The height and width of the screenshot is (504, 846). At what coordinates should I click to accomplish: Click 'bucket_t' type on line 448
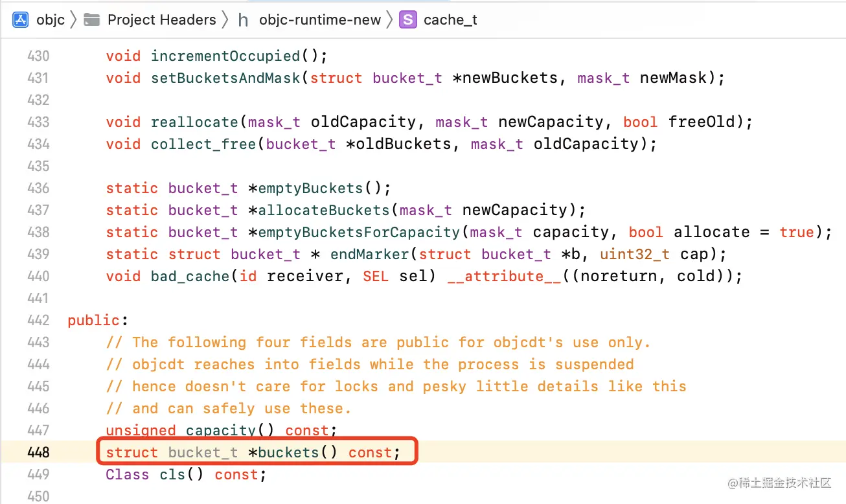point(203,453)
